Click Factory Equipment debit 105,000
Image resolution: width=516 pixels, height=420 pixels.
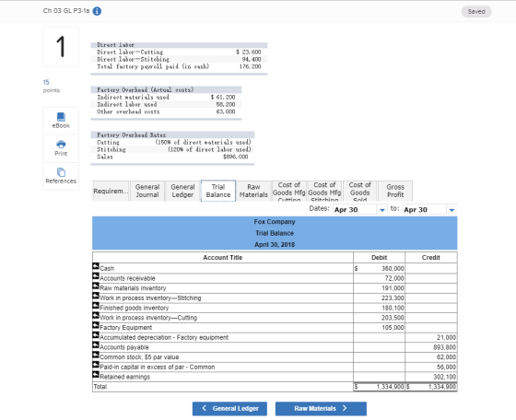pyautogui.click(x=393, y=328)
